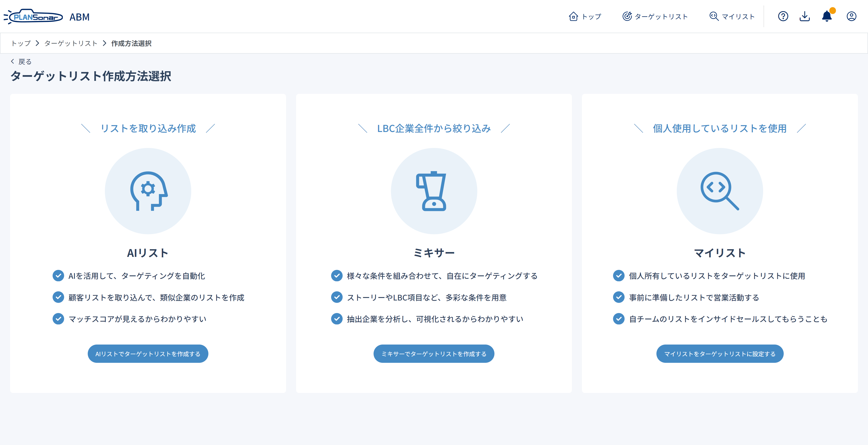Image resolution: width=868 pixels, height=445 pixels.
Task: Click the download icon in header
Action: (x=804, y=16)
